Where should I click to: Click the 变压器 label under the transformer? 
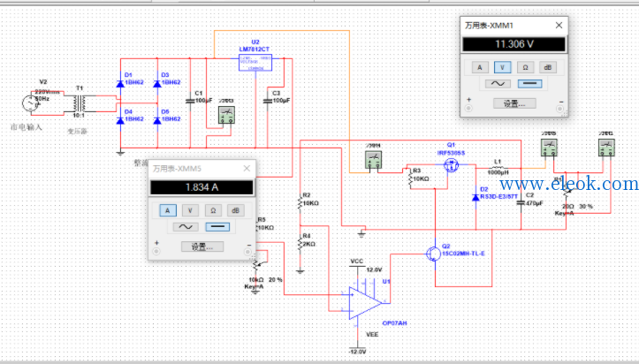click(77, 131)
